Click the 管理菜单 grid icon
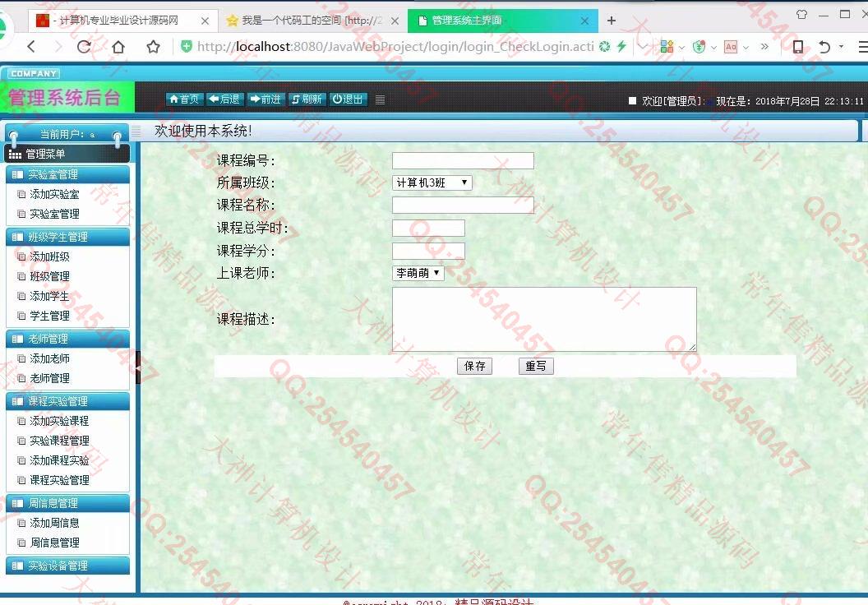The height and width of the screenshot is (605, 868). pyautogui.click(x=15, y=155)
